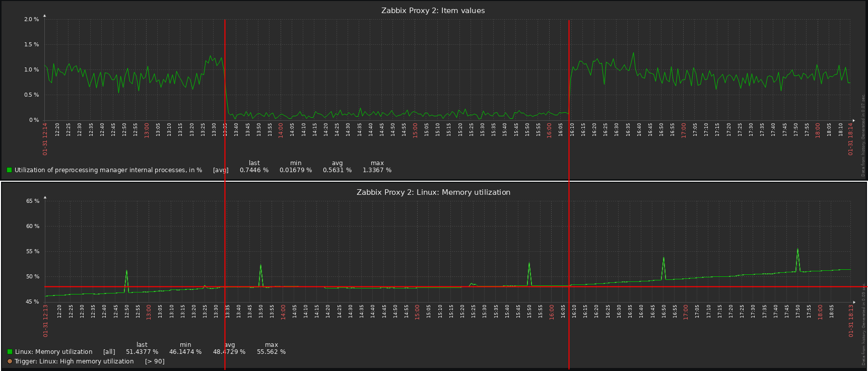Click the start timestamp "01-31 12:13"
Viewport: 868px width, 371px height.
[x=45, y=321]
